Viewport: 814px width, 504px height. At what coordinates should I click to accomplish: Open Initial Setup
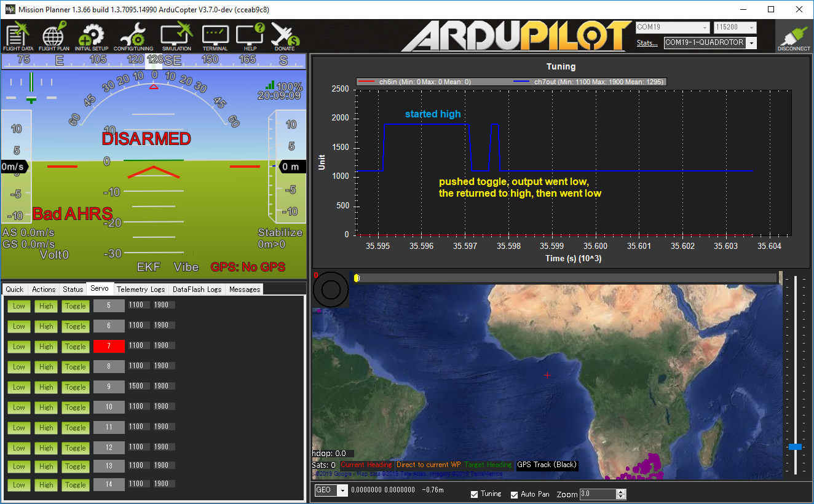click(x=92, y=37)
